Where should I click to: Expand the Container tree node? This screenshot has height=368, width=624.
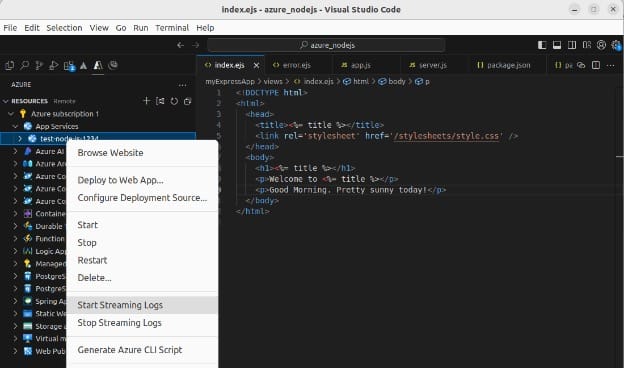point(15,214)
